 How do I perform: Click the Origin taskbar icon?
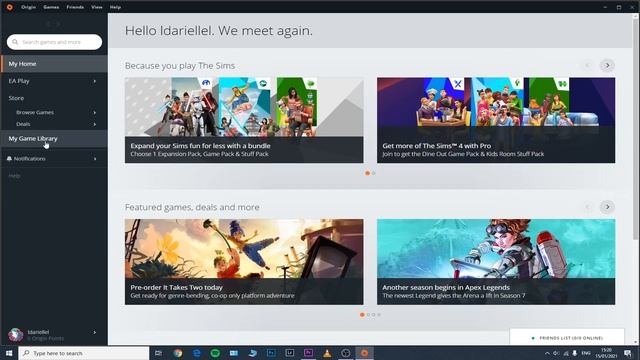coord(364,353)
